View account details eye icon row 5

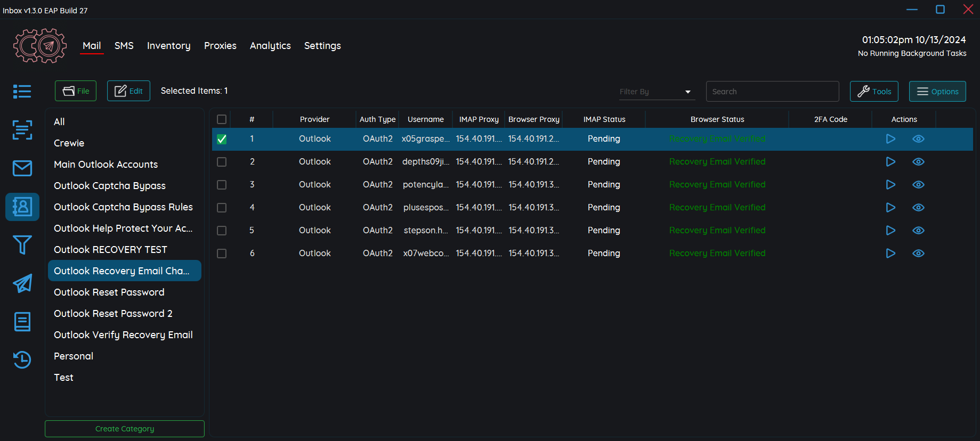[918, 231]
